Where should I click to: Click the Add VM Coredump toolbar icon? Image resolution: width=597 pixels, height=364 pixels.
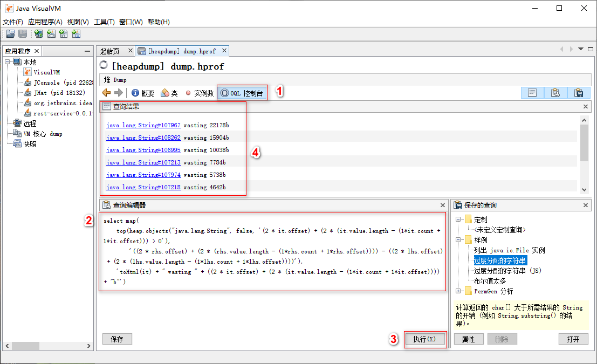click(x=64, y=34)
